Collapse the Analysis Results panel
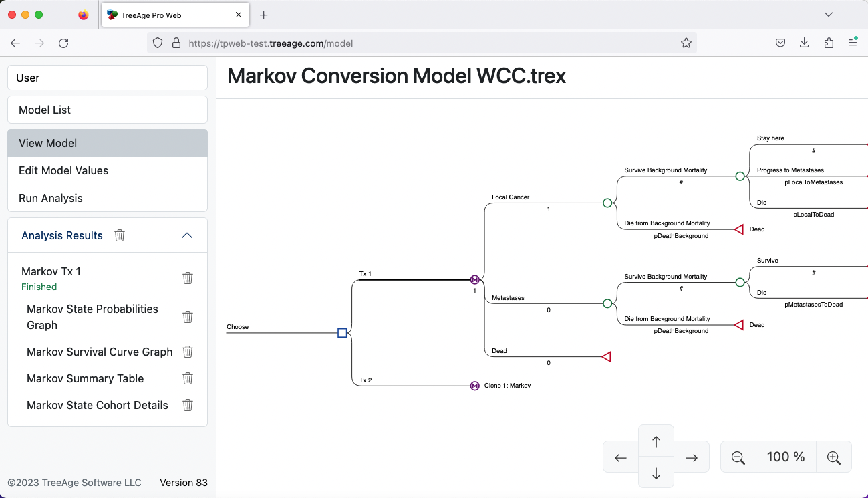The width and height of the screenshot is (868, 498). coord(187,235)
